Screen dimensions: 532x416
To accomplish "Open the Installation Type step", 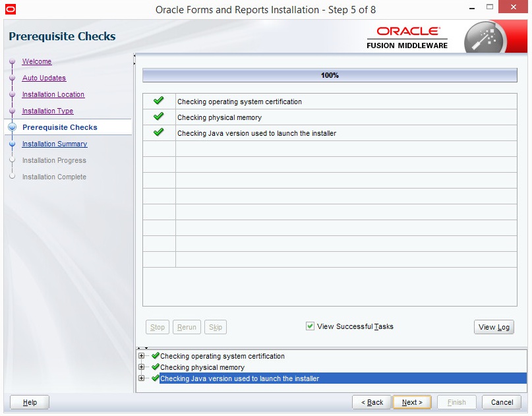I will pyautogui.click(x=47, y=111).
